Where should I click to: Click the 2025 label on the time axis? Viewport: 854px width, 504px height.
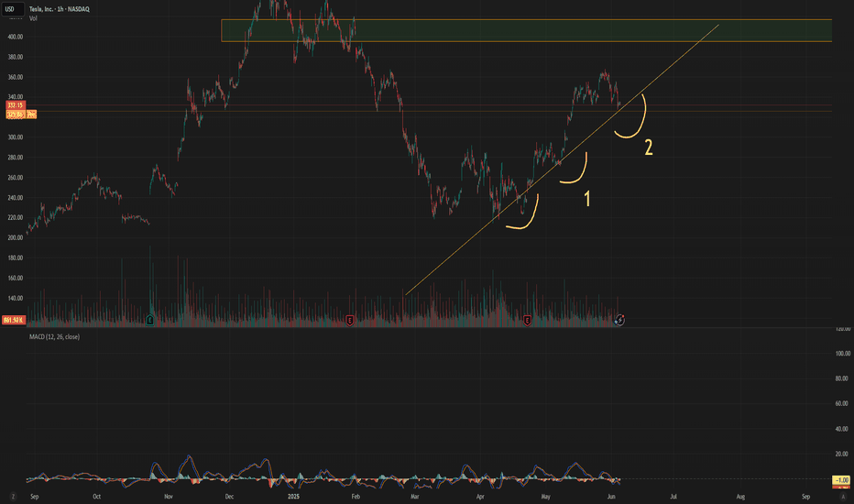click(293, 497)
